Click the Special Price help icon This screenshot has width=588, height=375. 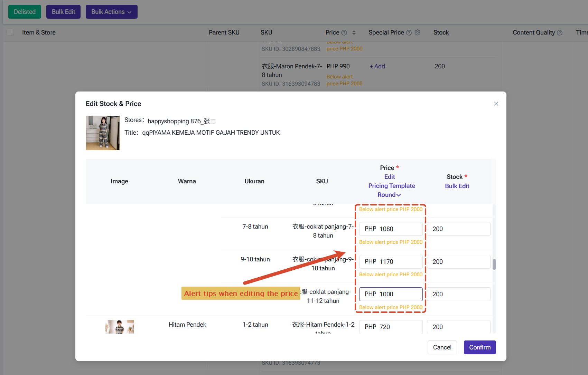409,33
